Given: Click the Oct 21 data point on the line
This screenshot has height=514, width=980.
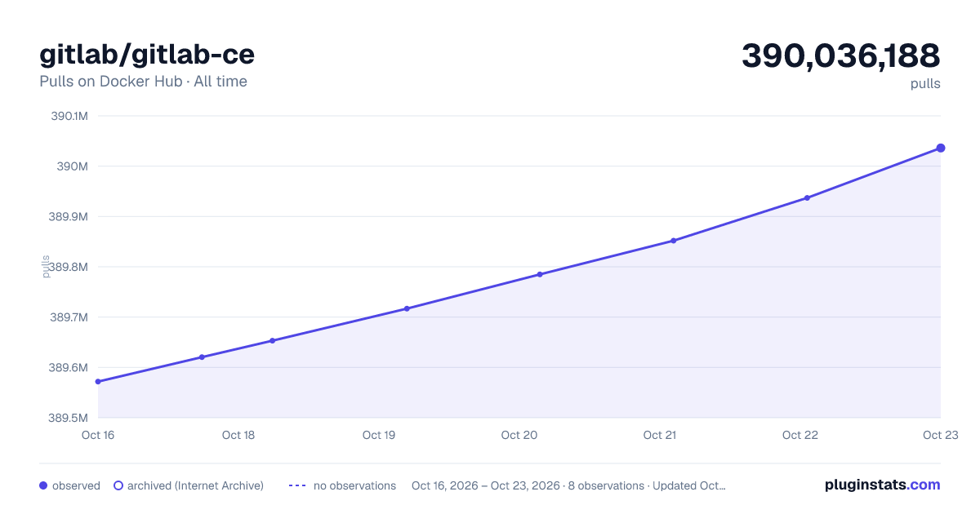Looking at the screenshot, I should 674,241.
